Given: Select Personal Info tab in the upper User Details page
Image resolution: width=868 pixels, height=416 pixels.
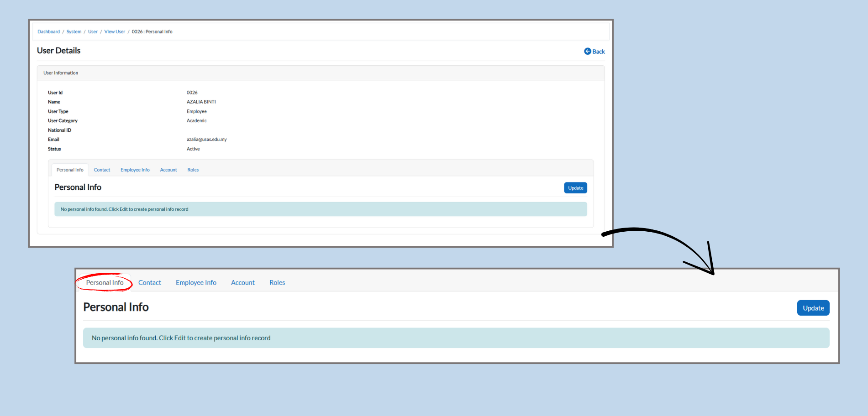Looking at the screenshot, I should 70,170.
